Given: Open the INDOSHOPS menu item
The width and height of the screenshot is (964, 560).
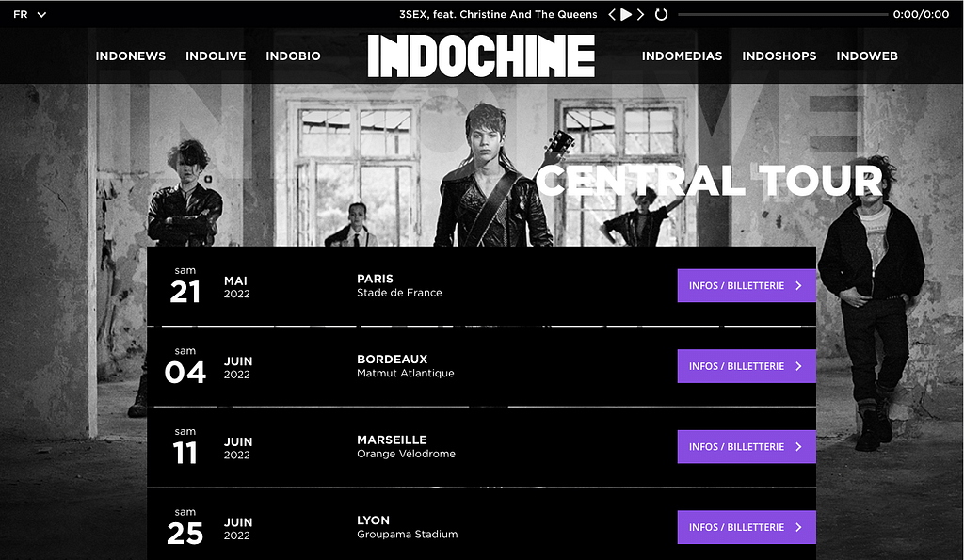Looking at the screenshot, I should pos(779,56).
